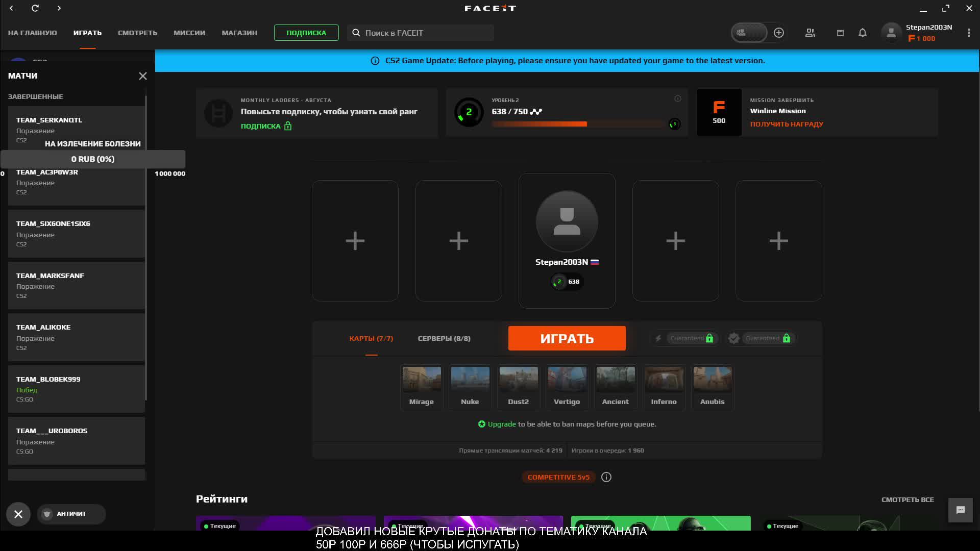Select the Nuke map thumbnail
980x551 pixels.
[470, 387]
